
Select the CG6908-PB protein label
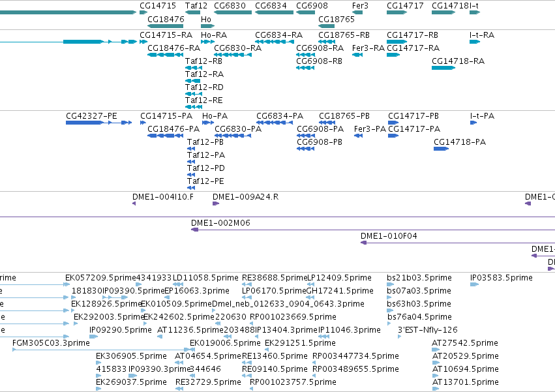[320, 142]
